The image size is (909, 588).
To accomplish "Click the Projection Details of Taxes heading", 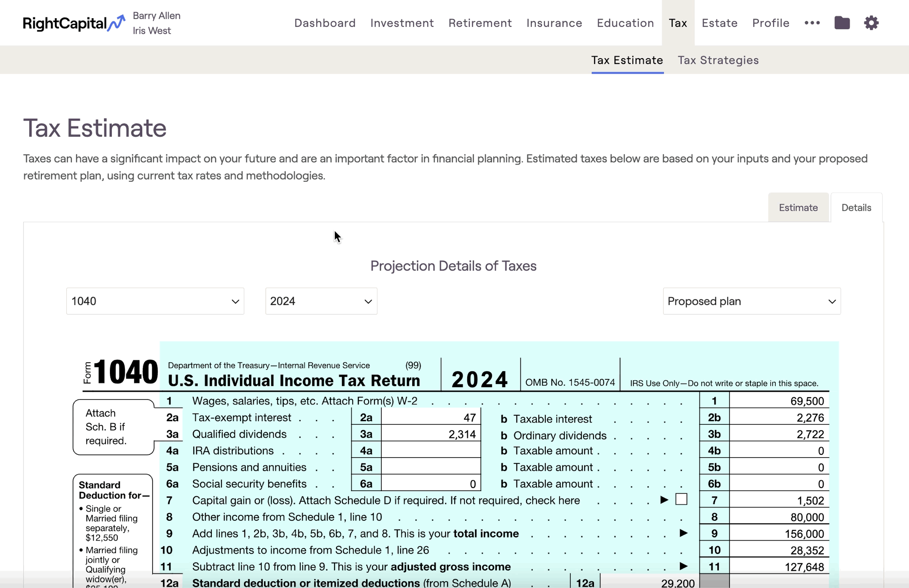I will pyautogui.click(x=453, y=266).
